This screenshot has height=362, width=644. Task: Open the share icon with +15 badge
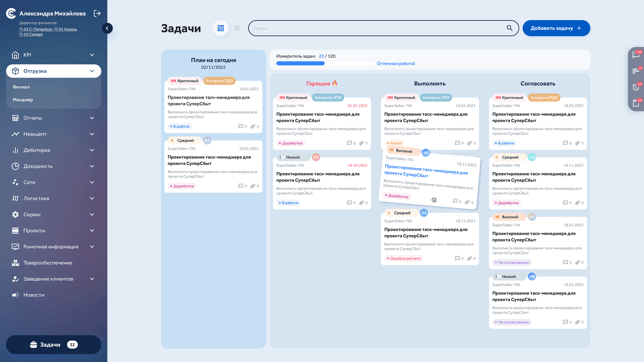coord(636,103)
